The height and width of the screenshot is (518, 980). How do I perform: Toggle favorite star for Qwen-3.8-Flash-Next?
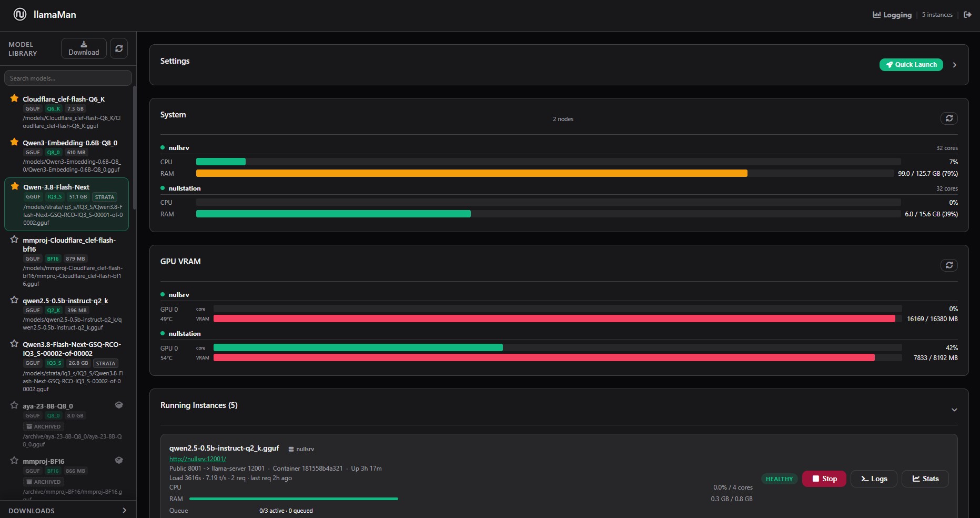15,186
